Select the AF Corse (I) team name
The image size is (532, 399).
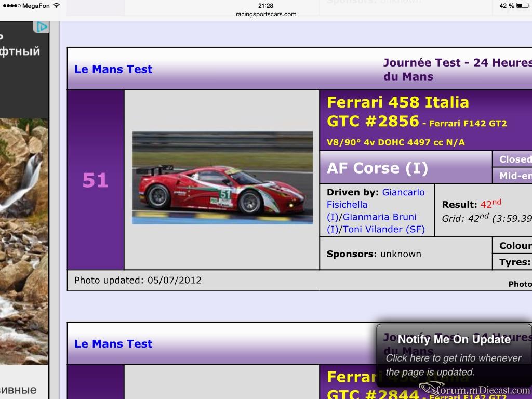coord(377,168)
